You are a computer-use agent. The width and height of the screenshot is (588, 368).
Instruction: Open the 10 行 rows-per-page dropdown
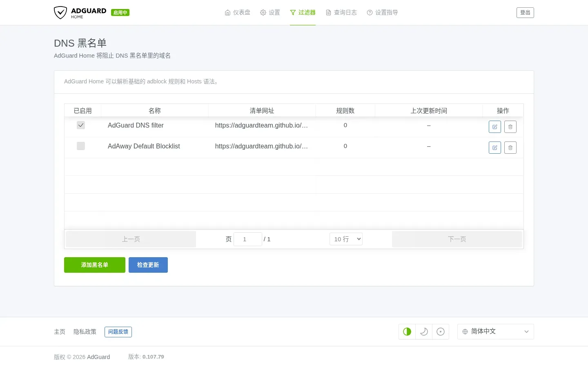346,239
